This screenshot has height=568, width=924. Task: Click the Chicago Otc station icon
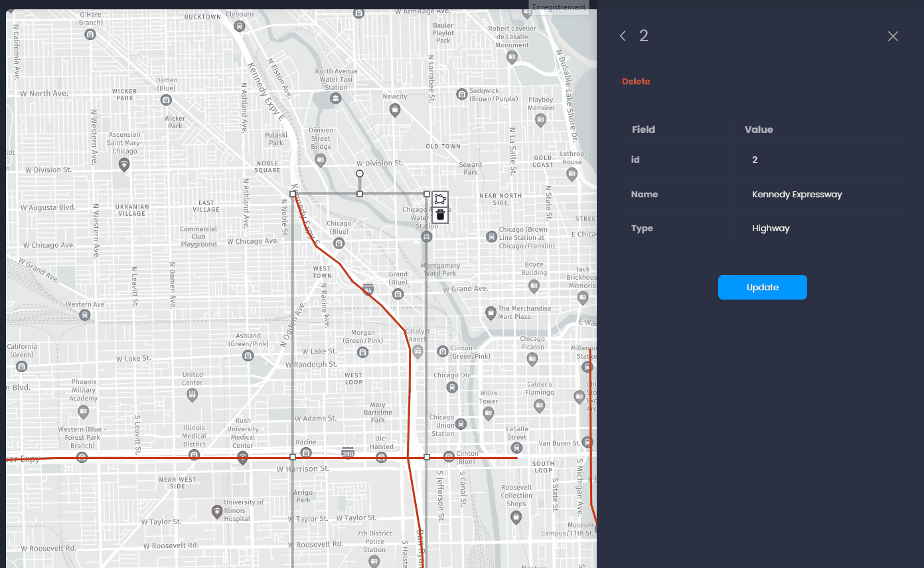click(x=452, y=387)
